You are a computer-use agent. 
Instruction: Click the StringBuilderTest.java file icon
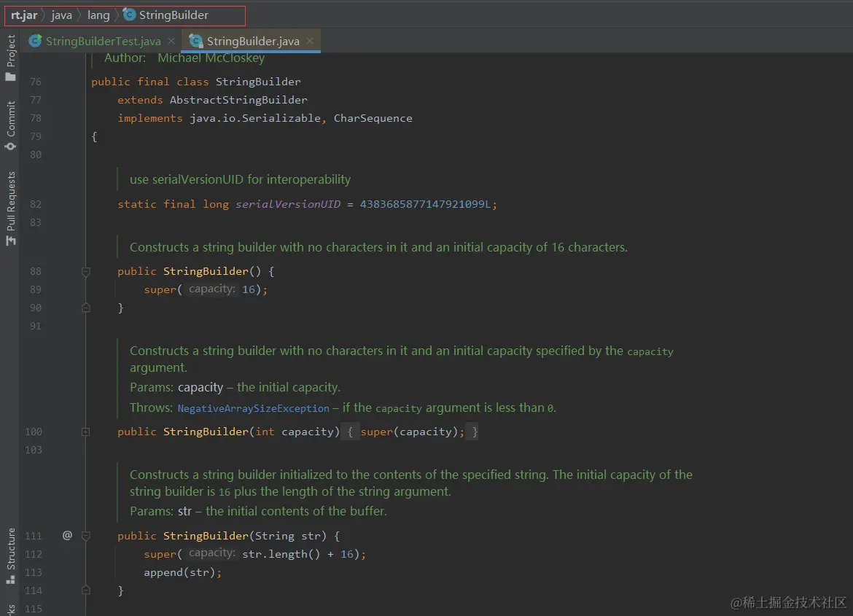(x=36, y=41)
